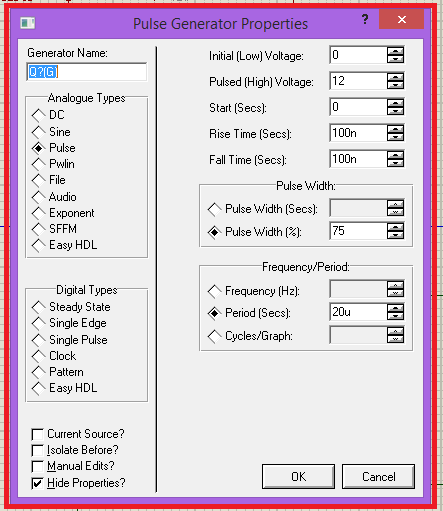Screen dimensions: 443x511
Task: Select the Exponent analogue type
Action: 63,213
